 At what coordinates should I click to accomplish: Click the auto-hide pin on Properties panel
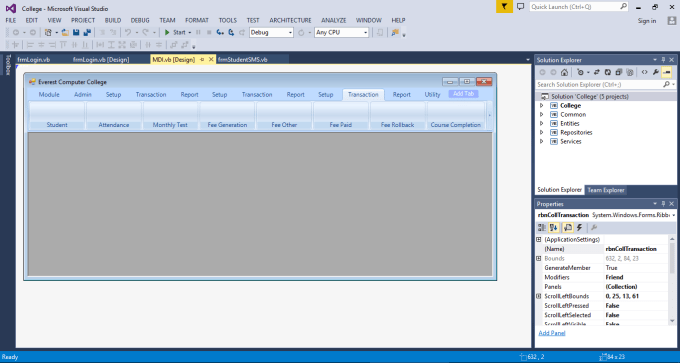663,203
